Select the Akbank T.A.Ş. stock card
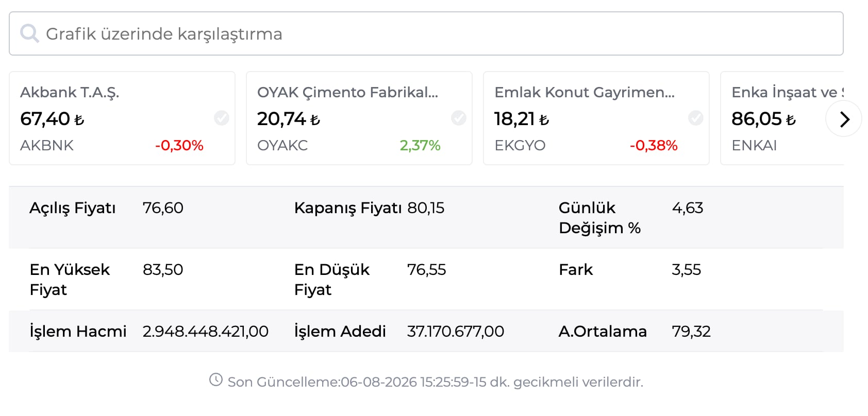 point(122,118)
